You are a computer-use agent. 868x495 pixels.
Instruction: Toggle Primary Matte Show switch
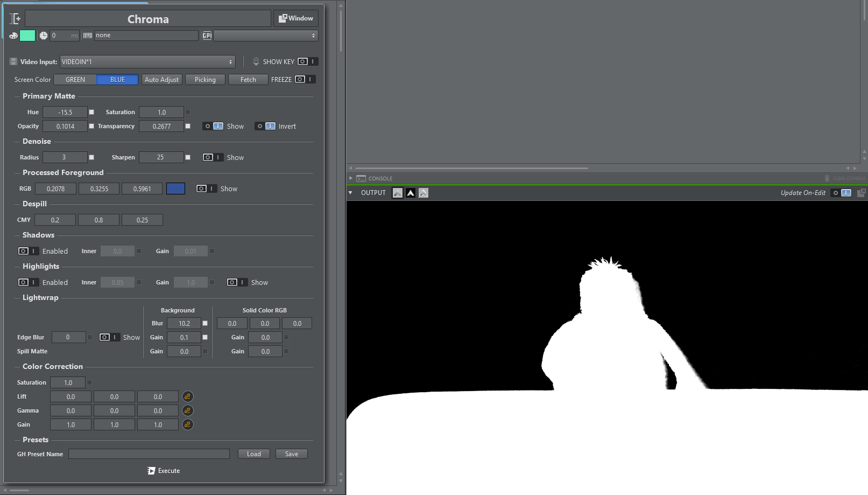click(213, 126)
